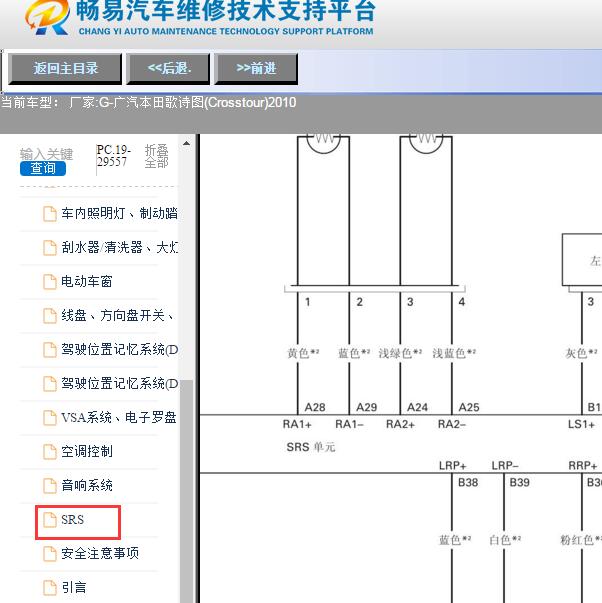Click the document icon beside 刮水器/清洗器
602x603 pixels.
tap(50, 248)
